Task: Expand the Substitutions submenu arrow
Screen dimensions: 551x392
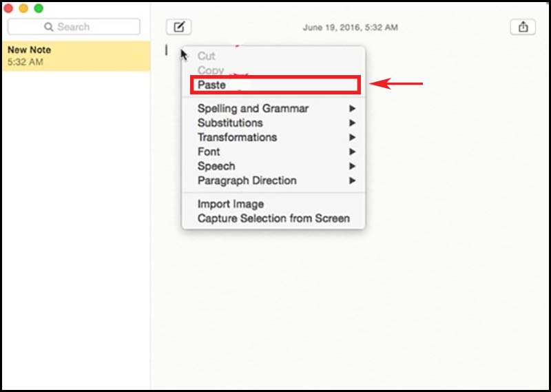Action: pyautogui.click(x=352, y=123)
